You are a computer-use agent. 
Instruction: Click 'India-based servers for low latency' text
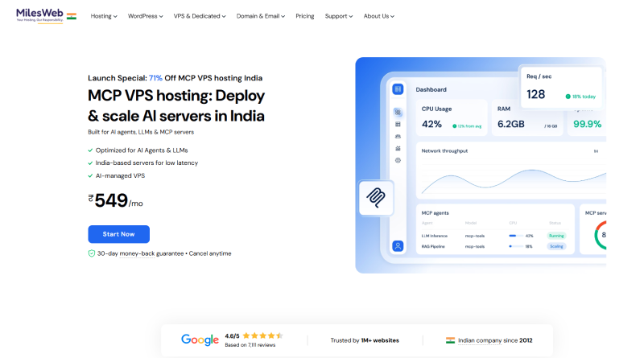(147, 163)
